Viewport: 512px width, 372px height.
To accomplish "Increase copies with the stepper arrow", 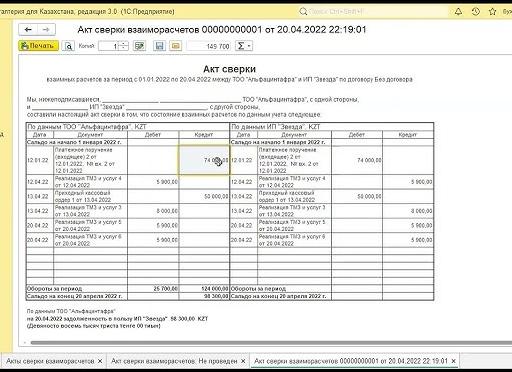I will [x=124, y=43].
